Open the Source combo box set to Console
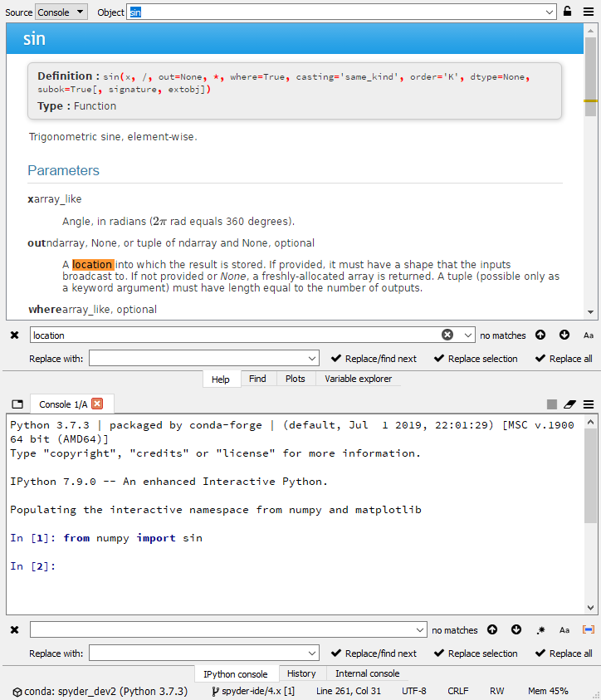This screenshot has height=700, width=601. 61,12
